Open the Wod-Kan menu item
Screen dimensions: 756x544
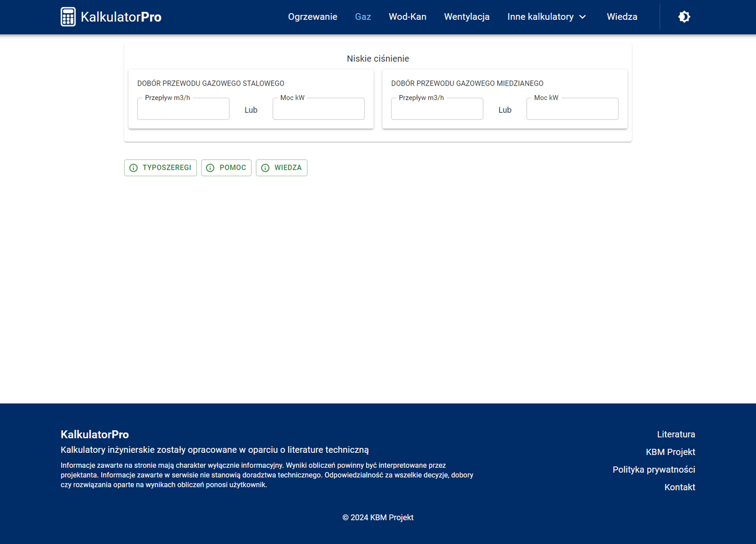[x=408, y=17]
